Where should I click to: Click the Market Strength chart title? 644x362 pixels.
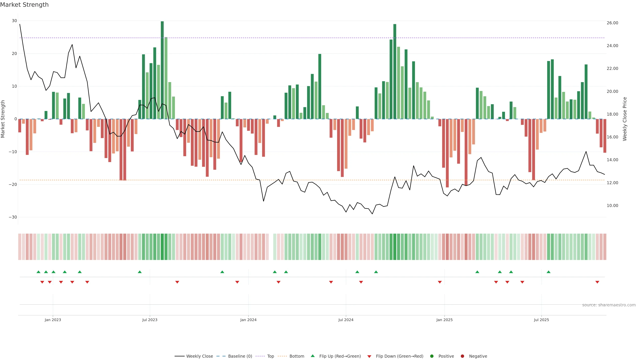click(24, 5)
